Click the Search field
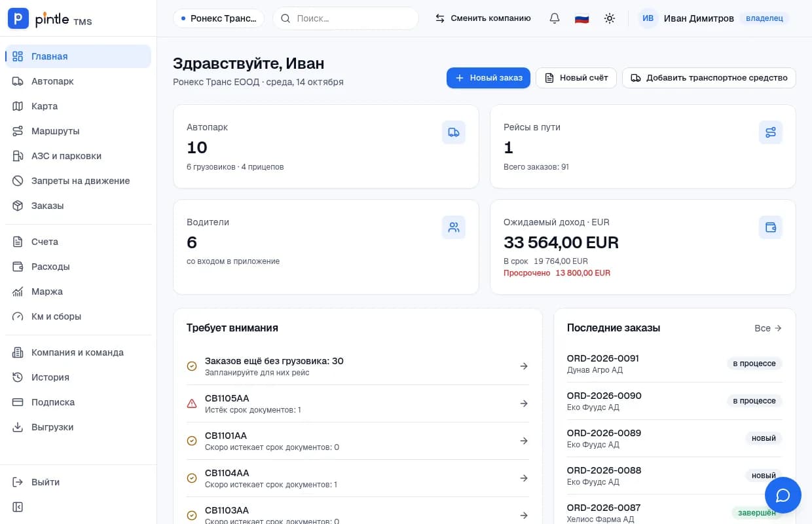This screenshot has width=812, height=524. (x=346, y=18)
